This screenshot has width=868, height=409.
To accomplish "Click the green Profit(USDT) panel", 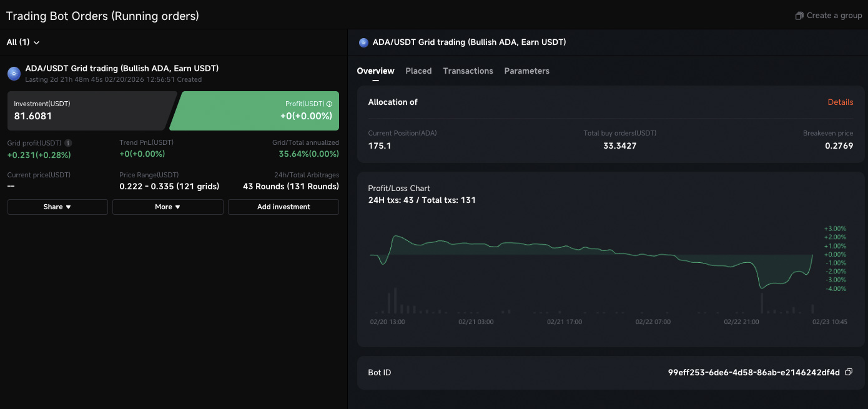I will [256, 111].
